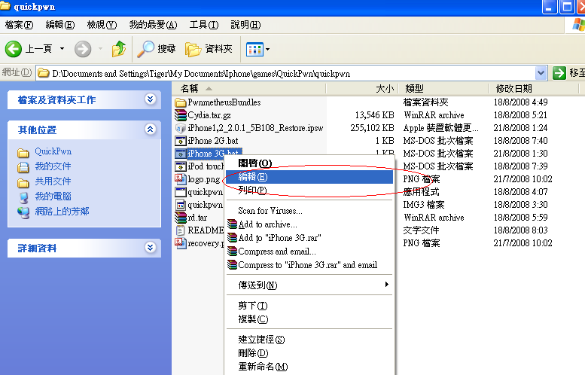588x375 pixels.
Task: Choose 編輯(E) in the context menu
Action: pos(252,177)
